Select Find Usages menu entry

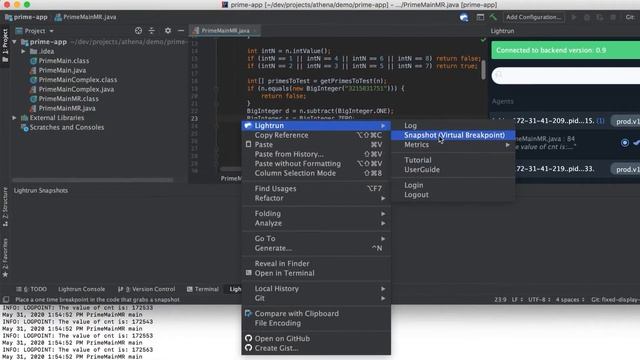pyautogui.click(x=316, y=189)
